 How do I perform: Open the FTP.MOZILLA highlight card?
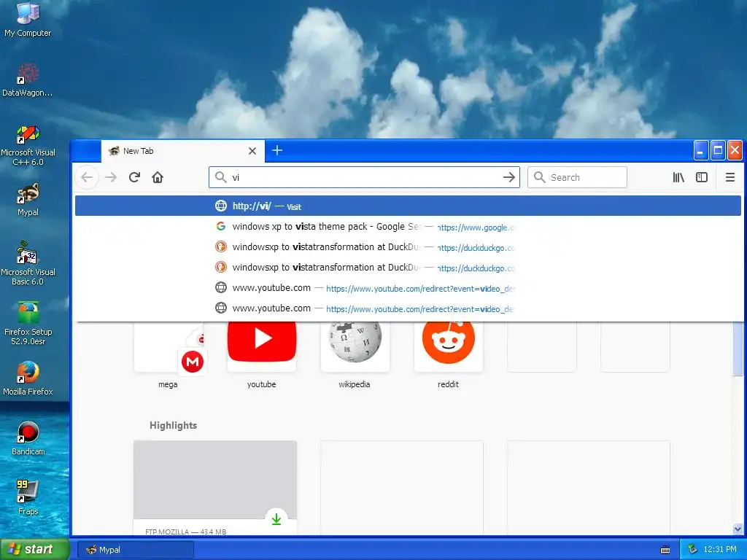[x=215, y=488]
